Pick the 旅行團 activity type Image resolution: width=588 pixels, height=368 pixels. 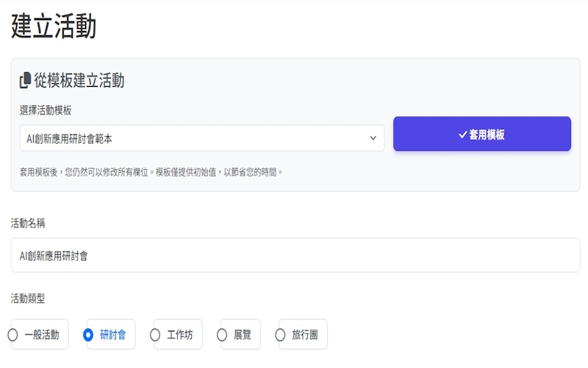click(x=280, y=335)
